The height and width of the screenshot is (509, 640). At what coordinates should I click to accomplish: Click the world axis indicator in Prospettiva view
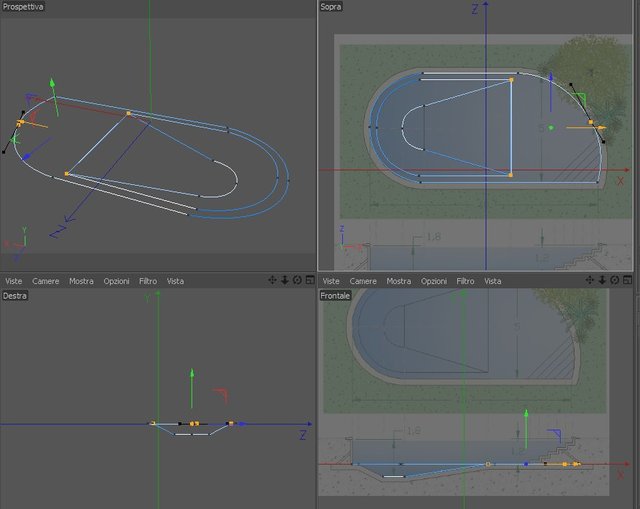pyautogui.click(x=18, y=244)
